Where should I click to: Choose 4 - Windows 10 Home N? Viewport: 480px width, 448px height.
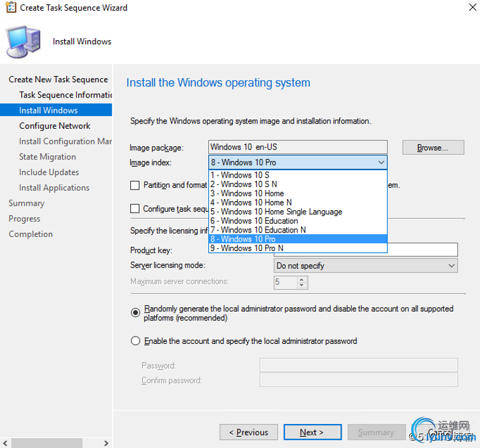click(x=298, y=203)
